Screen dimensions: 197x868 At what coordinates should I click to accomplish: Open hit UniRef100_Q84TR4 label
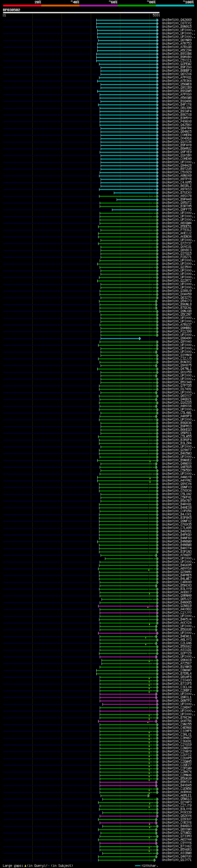pyautogui.click(x=177, y=128)
